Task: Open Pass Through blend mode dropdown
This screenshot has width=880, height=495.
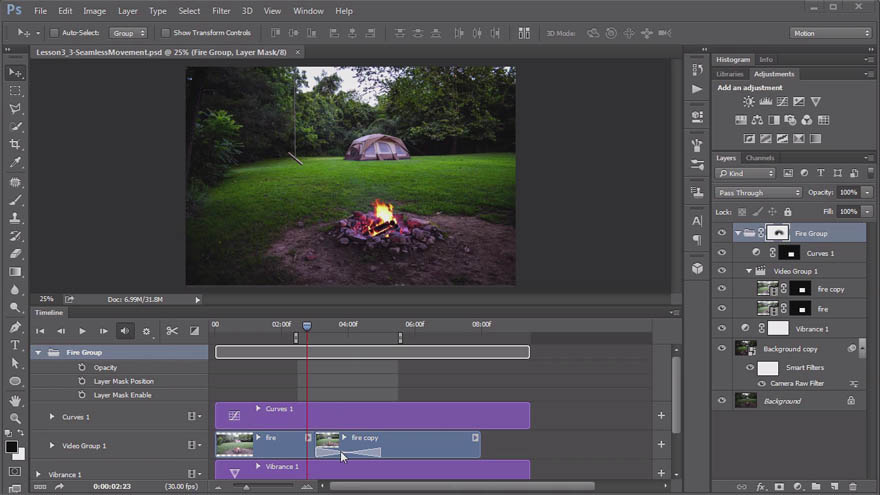Action: [758, 192]
